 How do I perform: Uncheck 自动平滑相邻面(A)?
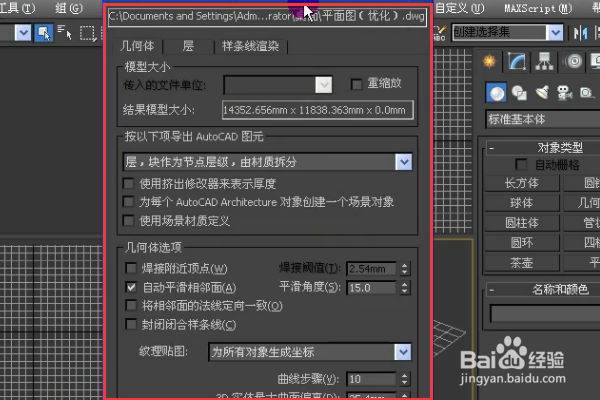click(131, 287)
